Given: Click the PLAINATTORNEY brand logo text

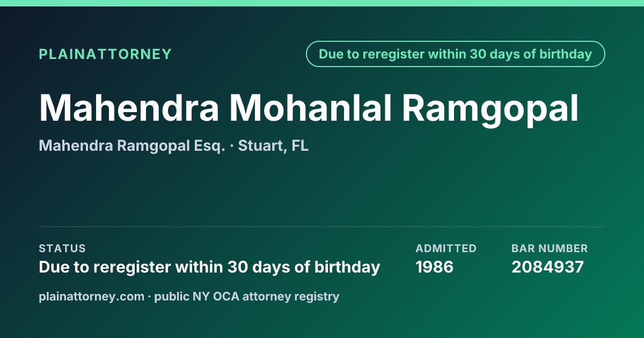Looking at the screenshot, I should point(105,54).
